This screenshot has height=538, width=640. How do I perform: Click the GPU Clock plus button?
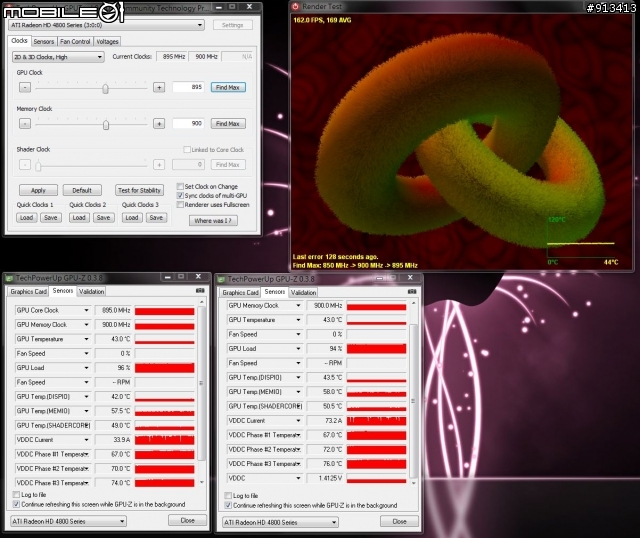pos(159,87)
